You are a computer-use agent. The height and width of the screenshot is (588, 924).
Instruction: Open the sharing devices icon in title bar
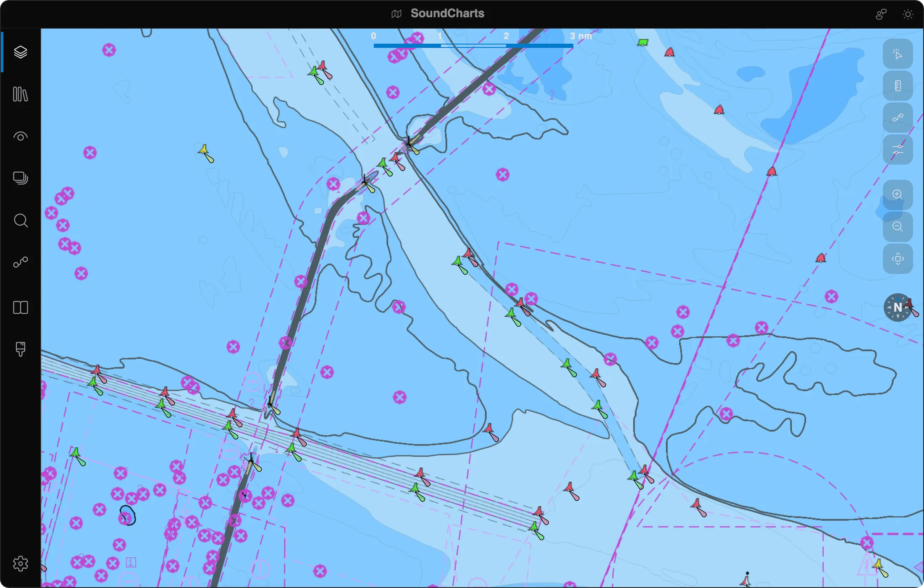tap(881, 14)
